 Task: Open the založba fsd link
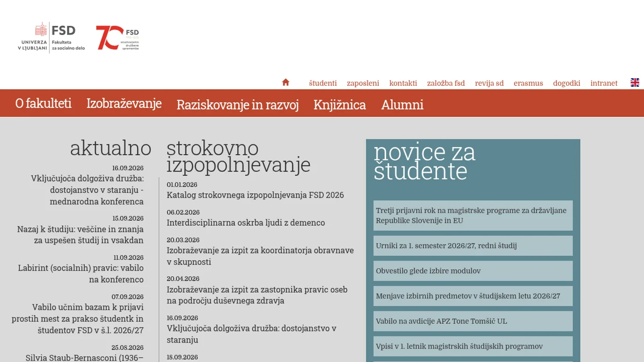[x=446, y=83]
